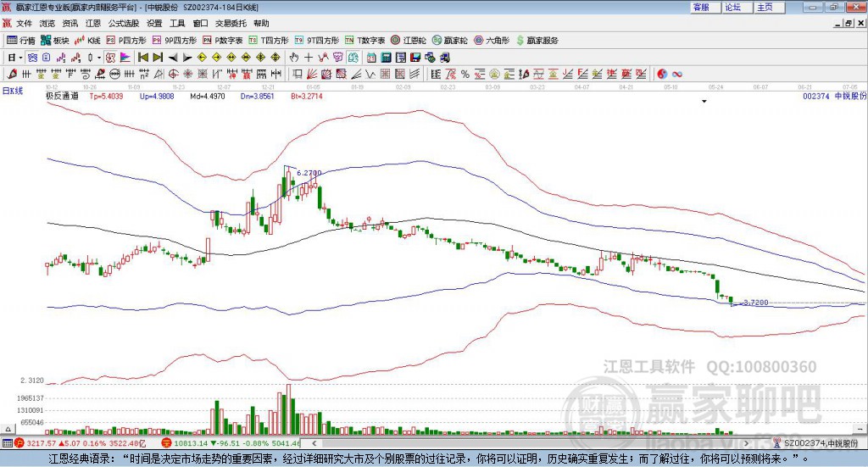Screen dimensions: 868x467
Task: Click the Shenzhen index 10813.14 status entry
Action: click(x=232, y=443)
